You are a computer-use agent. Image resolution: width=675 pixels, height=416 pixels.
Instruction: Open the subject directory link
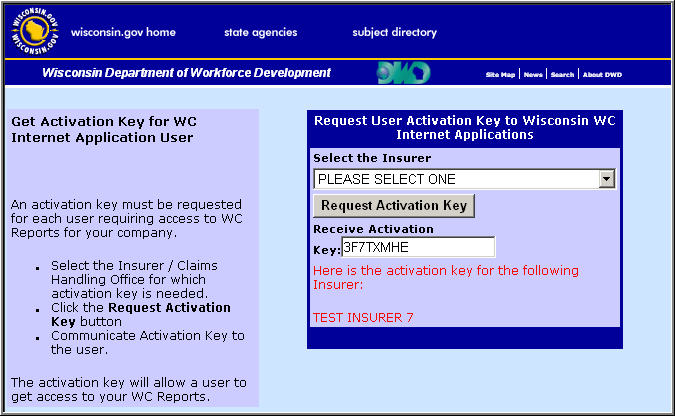pyautogui.click(x=394, y=32)
